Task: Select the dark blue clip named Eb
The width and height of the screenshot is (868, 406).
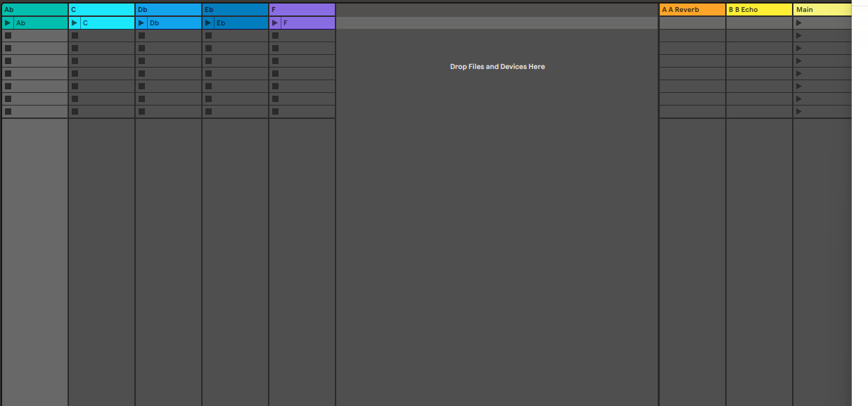Action: [241, 23]
